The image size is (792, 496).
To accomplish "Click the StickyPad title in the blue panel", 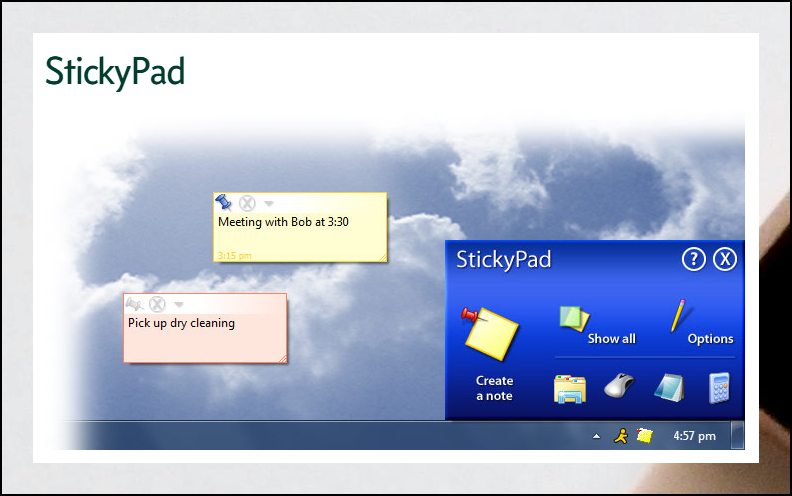I will point(504,260).
